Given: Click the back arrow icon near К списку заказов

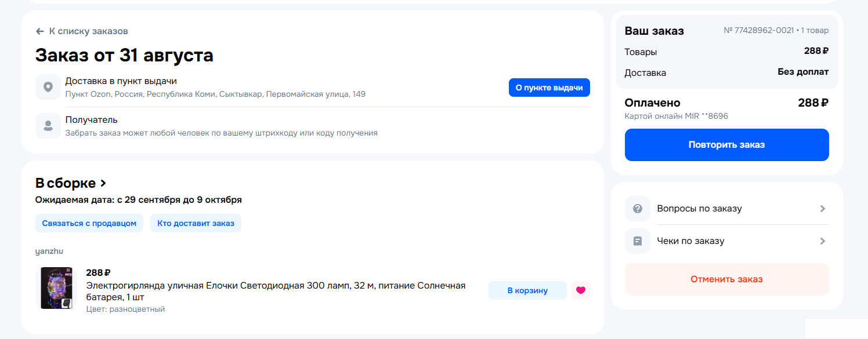Looking at the screenshot, I should point(39,31).
